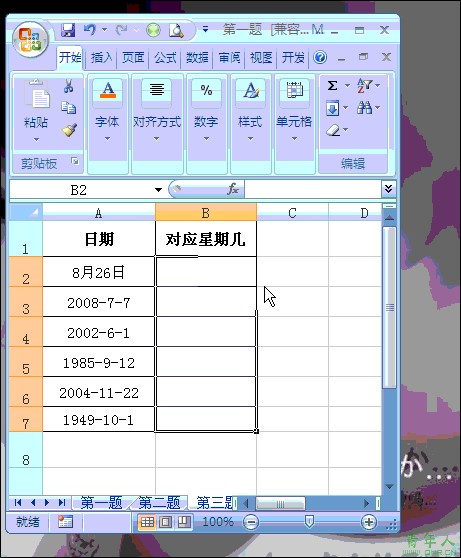Click the AutoSum sigma icon
This screenshot has height=558, width=461.
click(332, 85)
